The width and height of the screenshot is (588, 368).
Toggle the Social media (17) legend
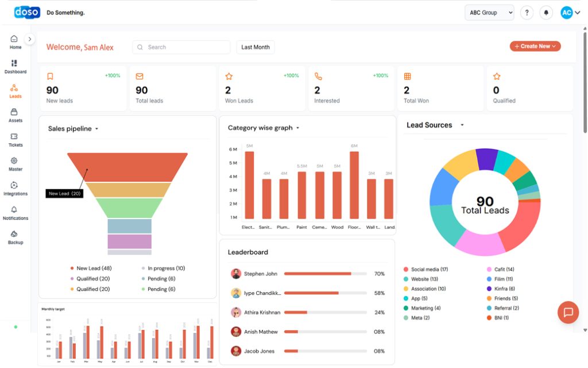pos(425,270)
